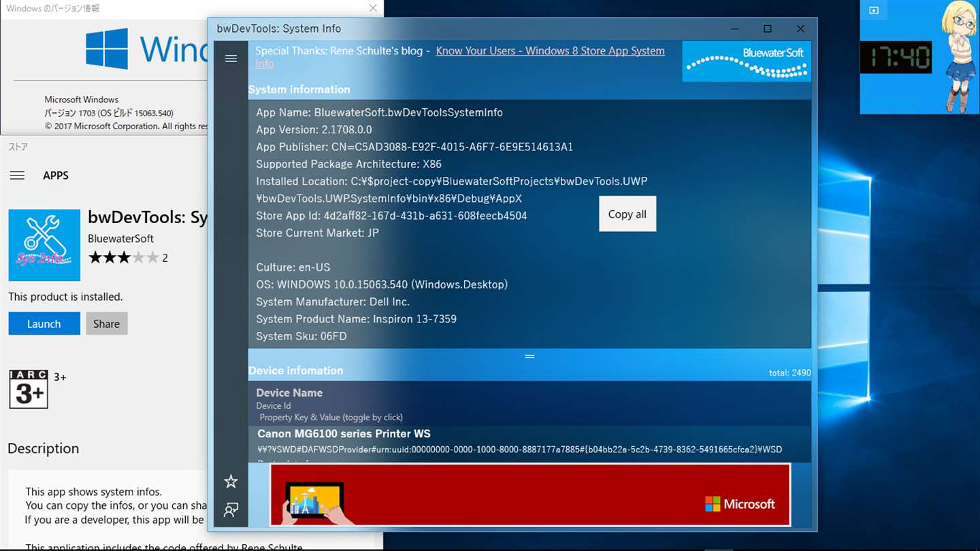980x551 pixels.
Task: Click the Store App Id line
Action: (x=391, y=216)
